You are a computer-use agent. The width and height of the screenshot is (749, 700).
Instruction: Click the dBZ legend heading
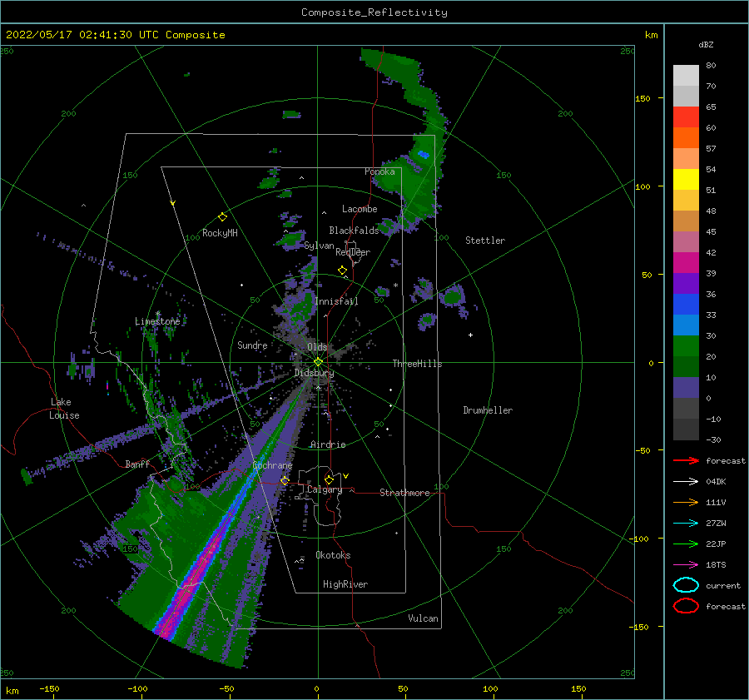pos(706,44)
